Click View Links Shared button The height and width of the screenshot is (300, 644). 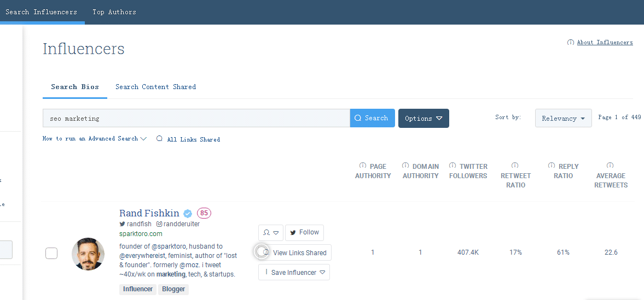295,253
